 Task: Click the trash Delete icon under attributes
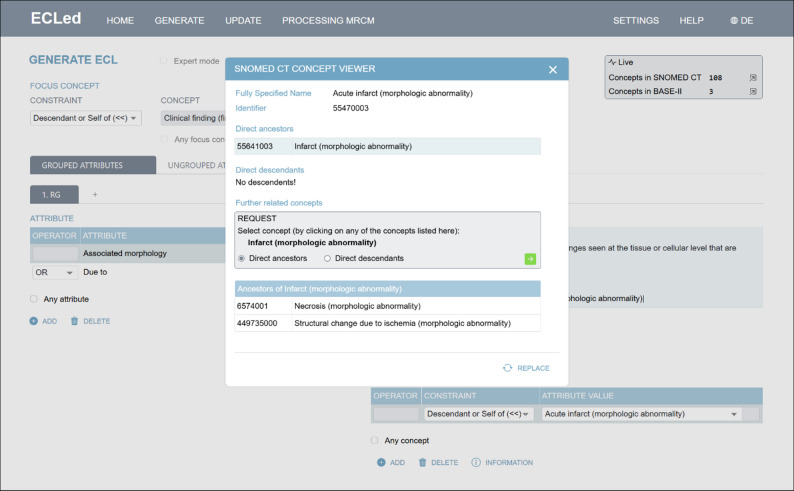point(74,321)
